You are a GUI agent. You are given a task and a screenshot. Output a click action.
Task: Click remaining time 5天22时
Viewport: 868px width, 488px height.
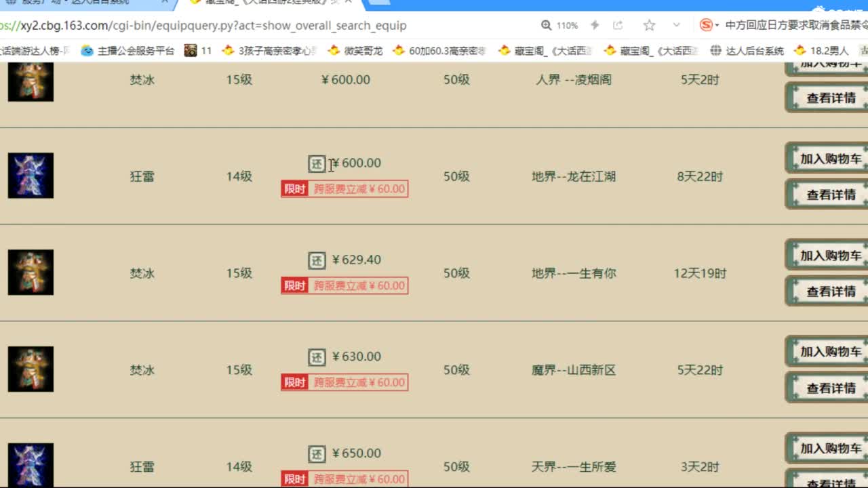(701, 371)
